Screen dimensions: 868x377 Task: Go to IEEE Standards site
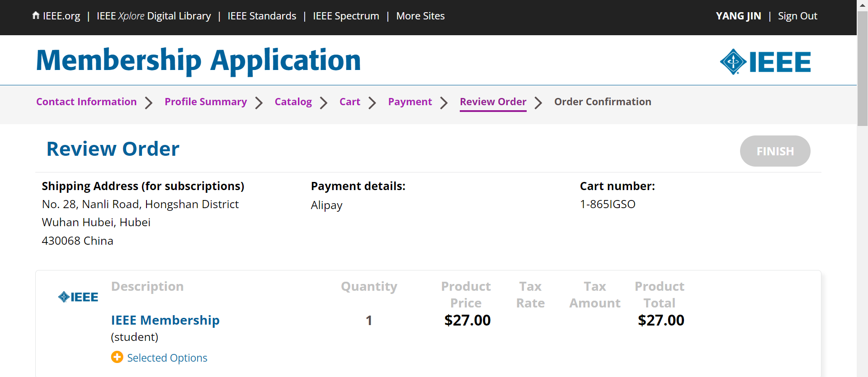pyautogui.click(x=262, y=16)
